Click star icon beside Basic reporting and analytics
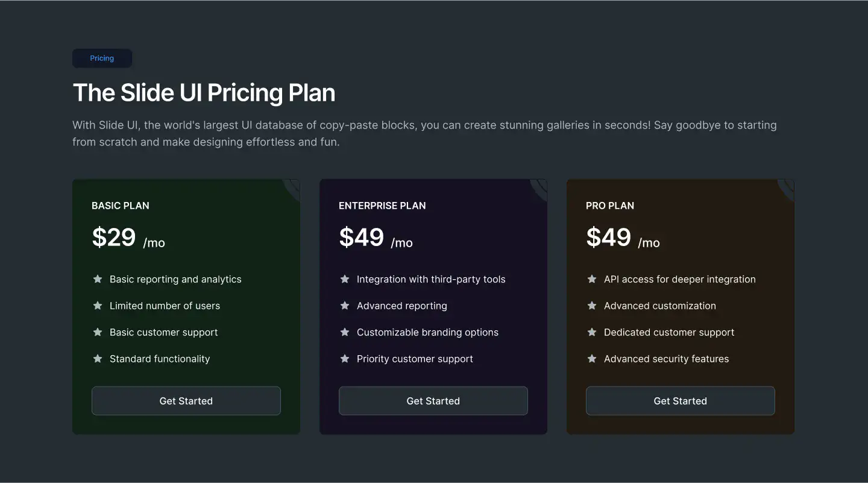This screenshot has height=483, width=868. (98, 279)
